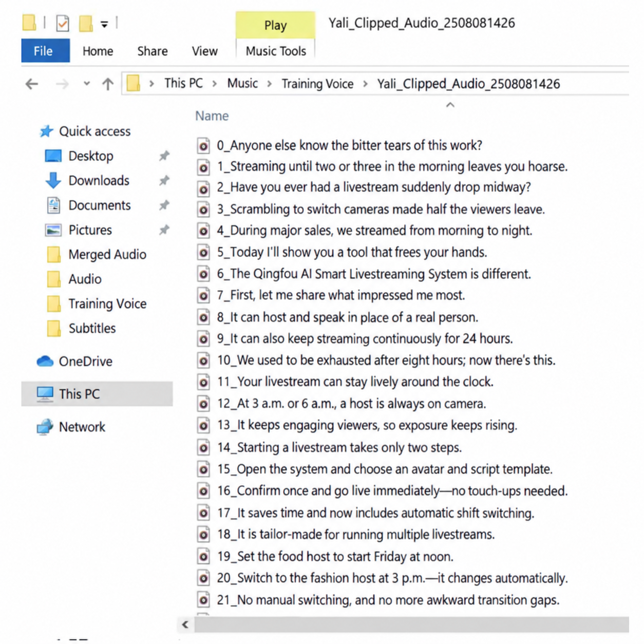Switch to the Home ribbon tab
The image size is (644, 644).
tap(98, 51)
